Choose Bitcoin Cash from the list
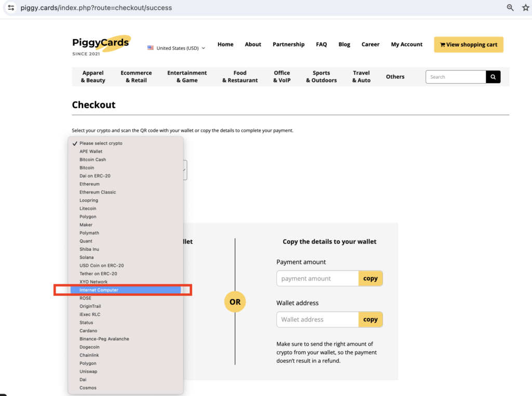Viewport: 532px width, 396px height. tap(126, 160)
